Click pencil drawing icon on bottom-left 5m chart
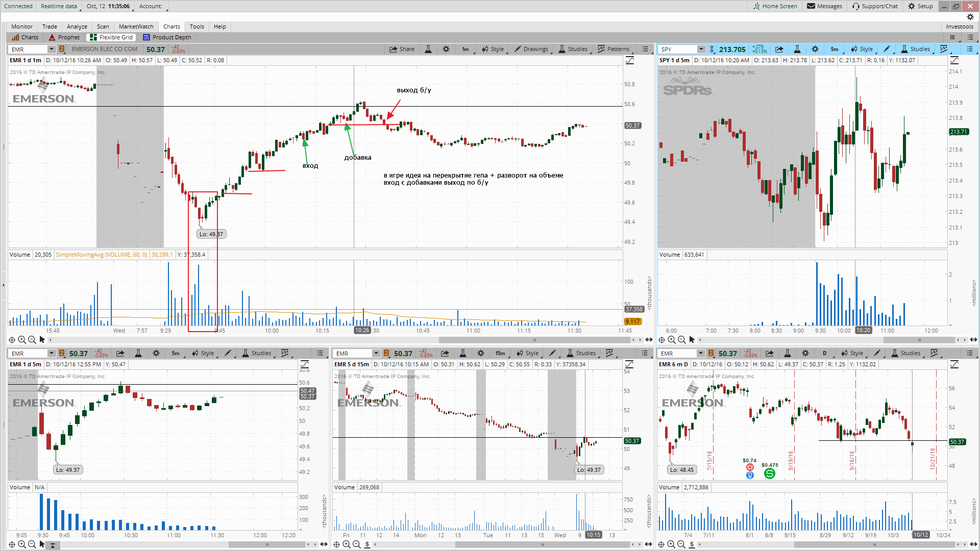This screenshot has width=980, height=551. coord(228,353)
